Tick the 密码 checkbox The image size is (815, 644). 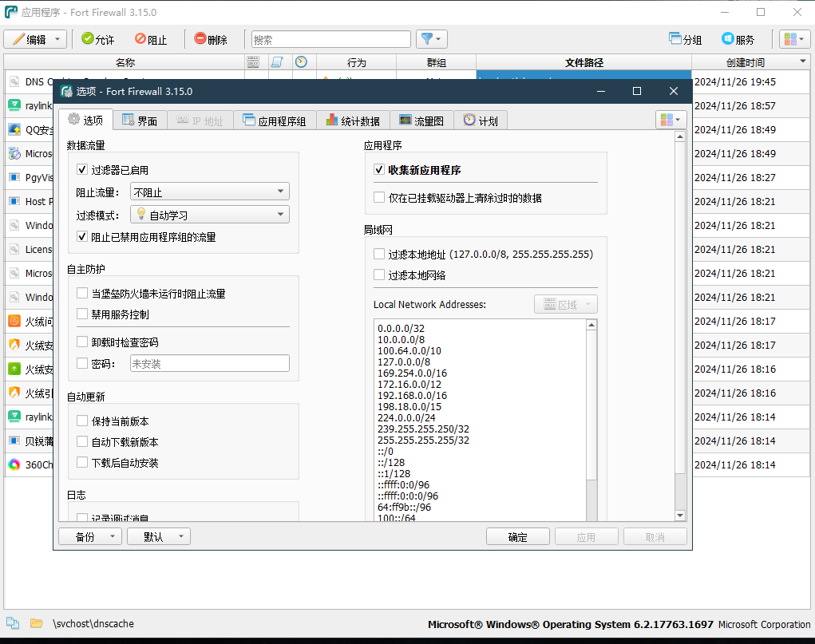(82, 363)
